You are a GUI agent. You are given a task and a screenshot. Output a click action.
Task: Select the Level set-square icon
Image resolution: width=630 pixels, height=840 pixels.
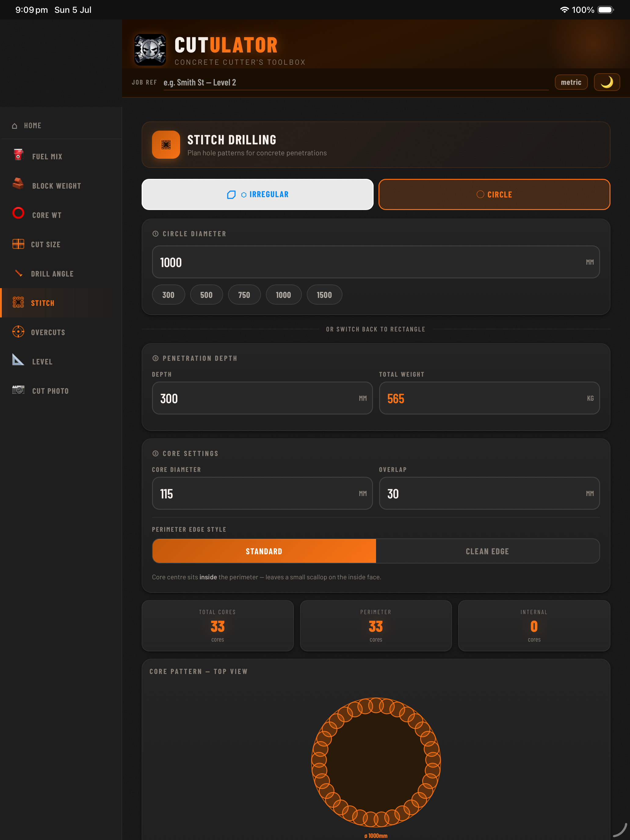18,360
